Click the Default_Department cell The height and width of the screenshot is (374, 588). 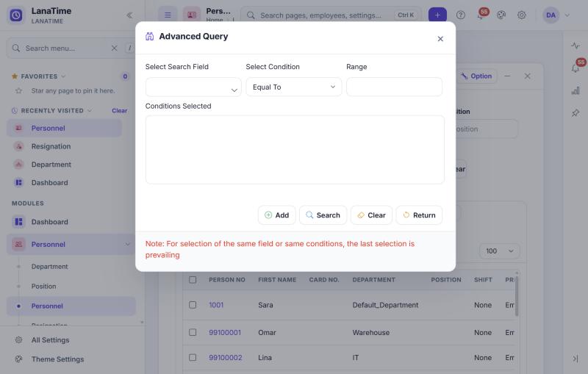pos(385,305)
